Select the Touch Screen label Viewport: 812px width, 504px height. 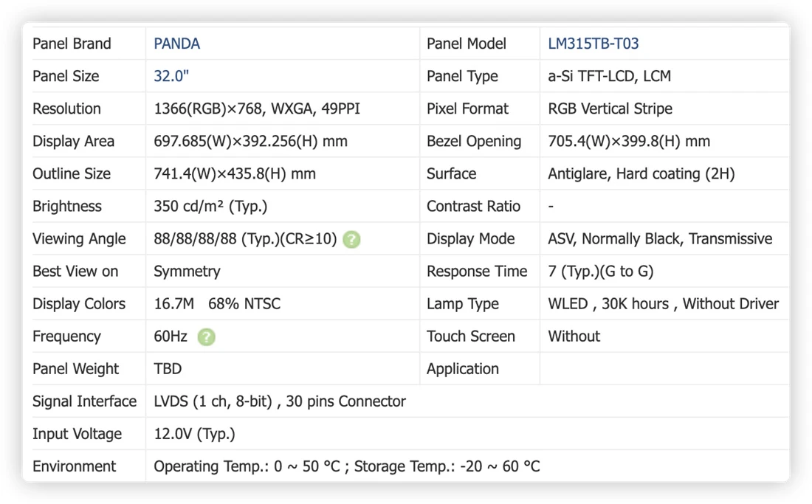click(471, 336)
